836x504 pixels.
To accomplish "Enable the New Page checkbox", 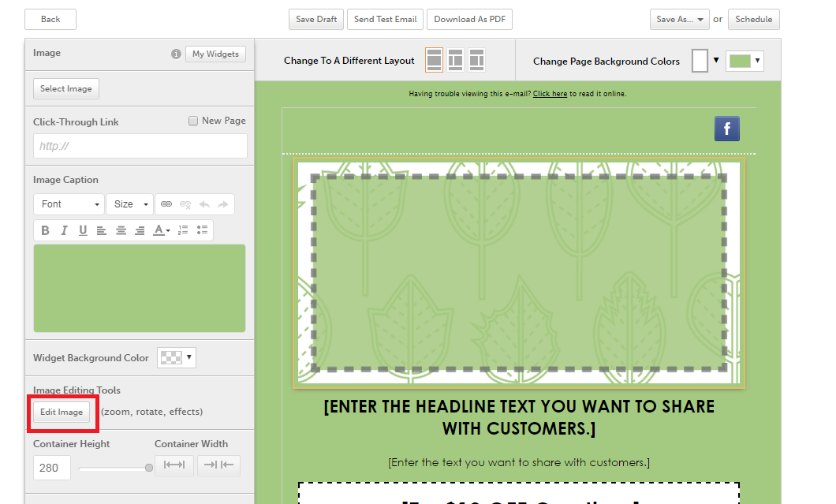I will point(193,121).
